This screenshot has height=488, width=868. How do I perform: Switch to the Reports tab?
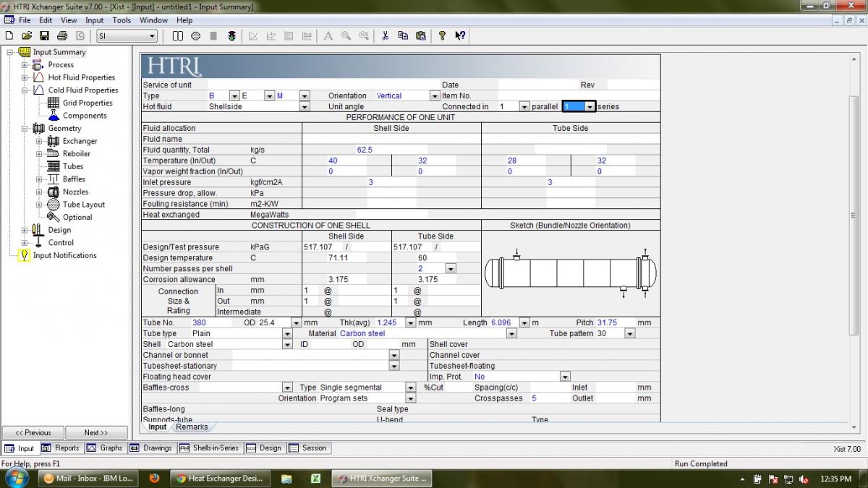coord(61,448)
